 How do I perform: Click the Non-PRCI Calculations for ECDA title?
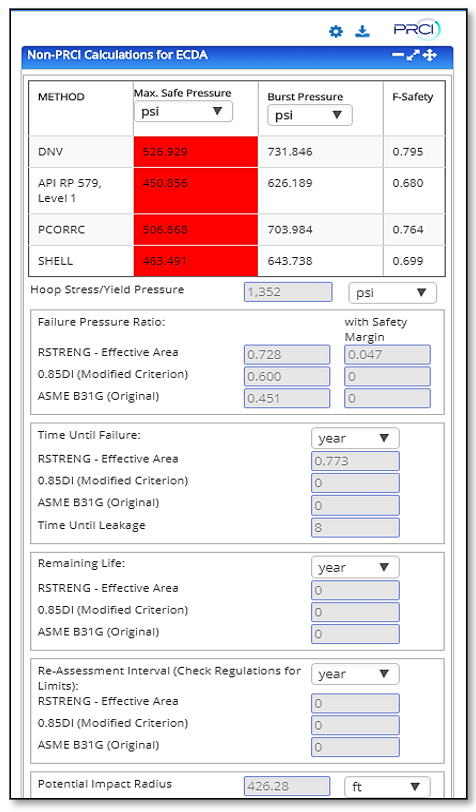[x=117, y=55]
